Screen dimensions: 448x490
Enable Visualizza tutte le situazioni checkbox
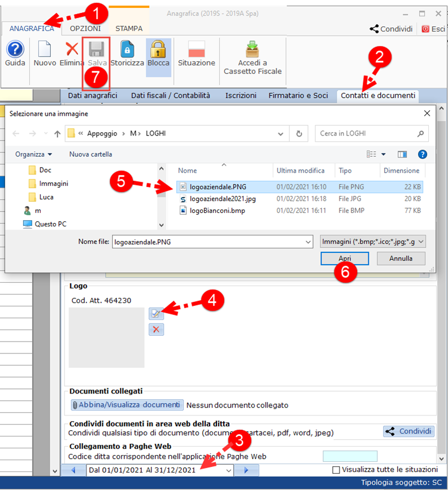click(x=336, y=470)
